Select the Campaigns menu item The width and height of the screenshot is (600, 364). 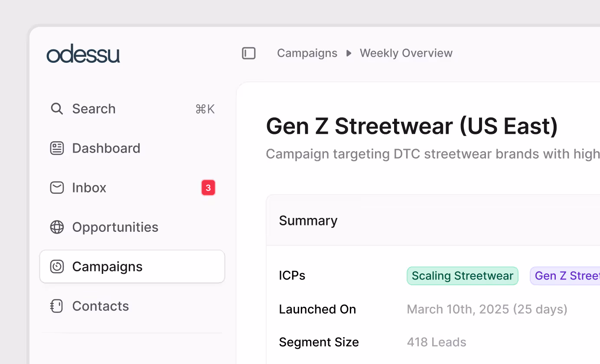pos(132,266)
